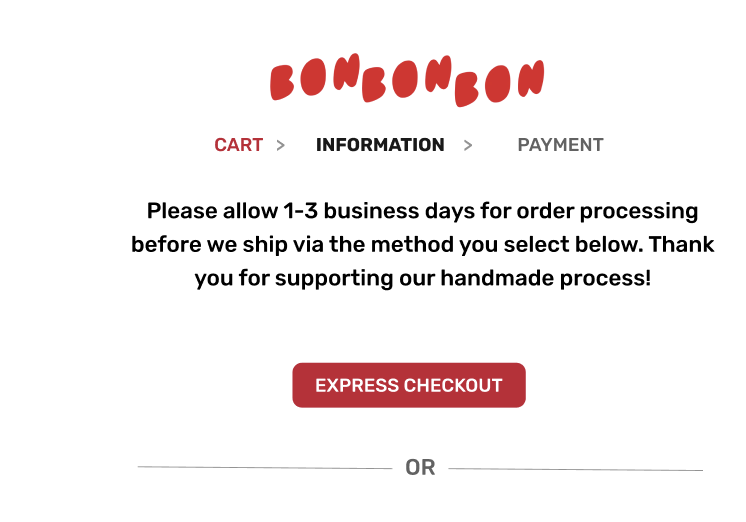Click the divider line left of OR
746x522 pixels.
(x=265, y=468)
